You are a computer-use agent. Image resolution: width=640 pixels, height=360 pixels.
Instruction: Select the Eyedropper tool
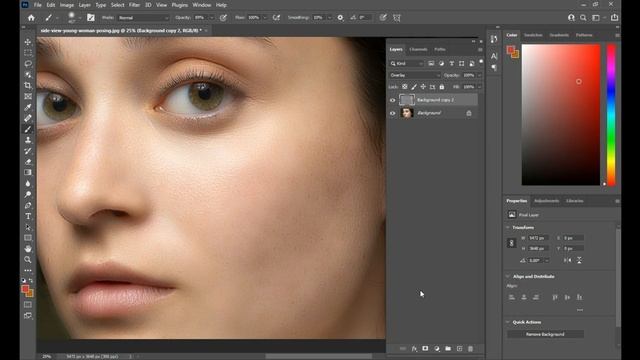click(28, 107)
